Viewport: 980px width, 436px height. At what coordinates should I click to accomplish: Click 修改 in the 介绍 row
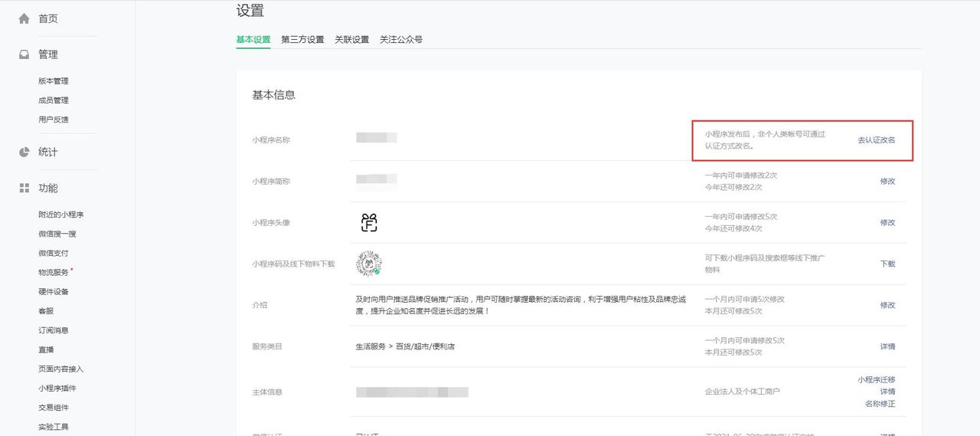[x=887, y=305]
